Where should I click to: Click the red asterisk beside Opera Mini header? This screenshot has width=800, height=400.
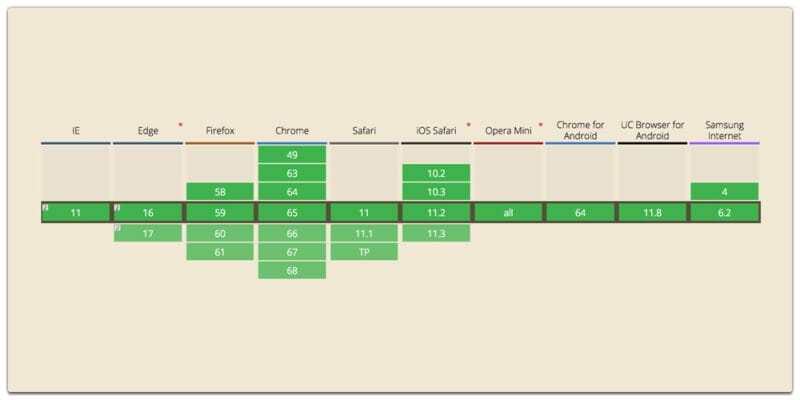540,125
